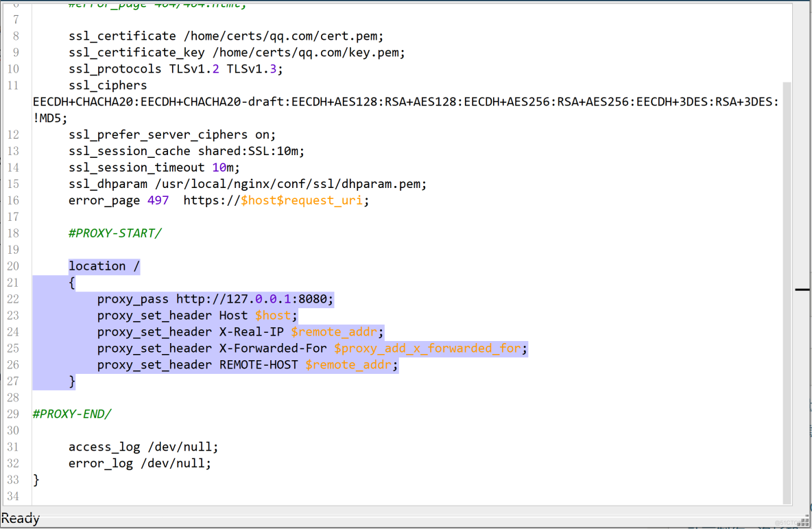The height and width of the screenshot is (529, 812).
Task: Click the error_page 497 line
Action: coord(219,200)
